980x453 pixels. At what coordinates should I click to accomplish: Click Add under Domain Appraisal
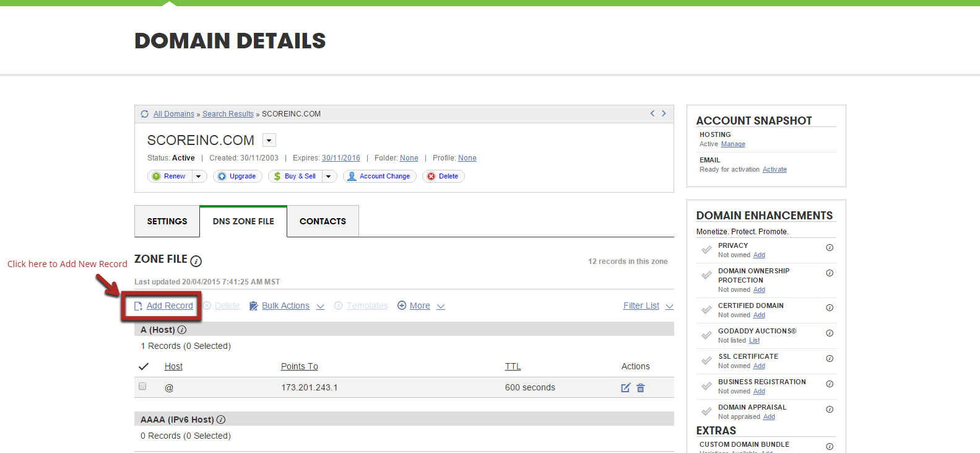[x=769, y=416]
